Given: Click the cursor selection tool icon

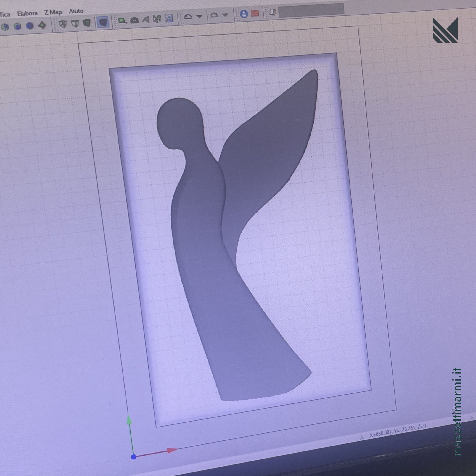Looking at the screenshot, I should pos(157,19).
